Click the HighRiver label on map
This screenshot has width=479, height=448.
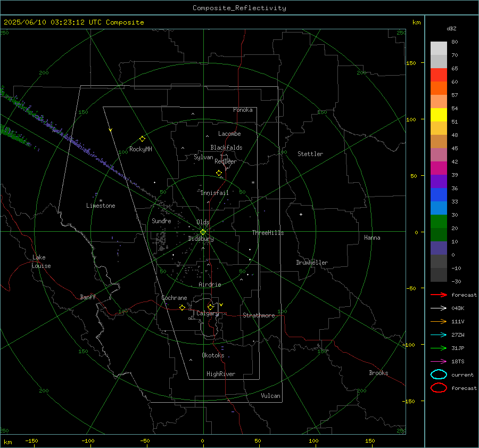coord(221,374)
